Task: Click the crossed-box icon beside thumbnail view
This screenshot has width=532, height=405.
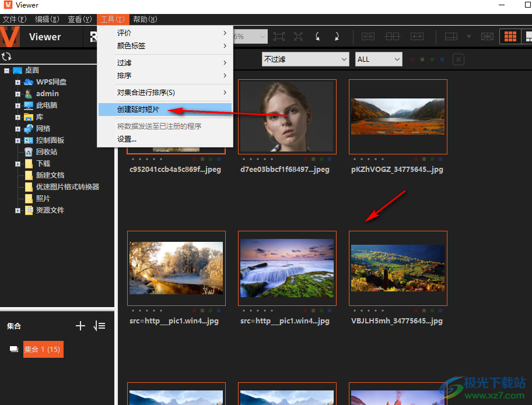Action: (x=487, y=36)
